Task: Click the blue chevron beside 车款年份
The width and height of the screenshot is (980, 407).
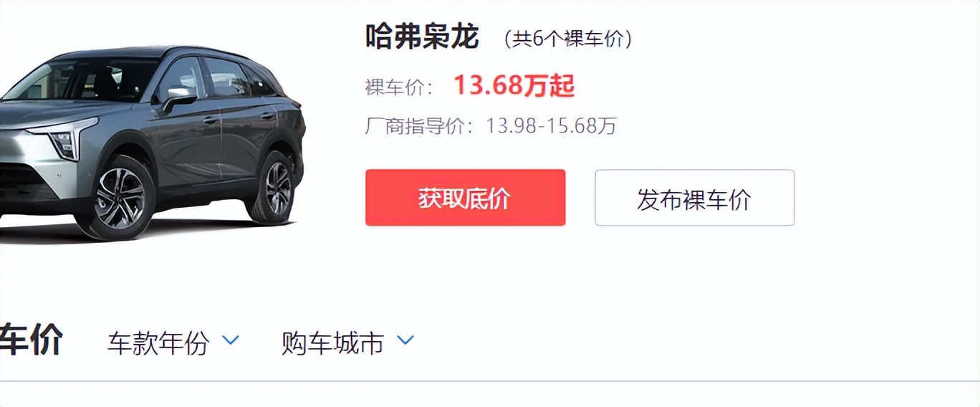Action: coord(231,340)
